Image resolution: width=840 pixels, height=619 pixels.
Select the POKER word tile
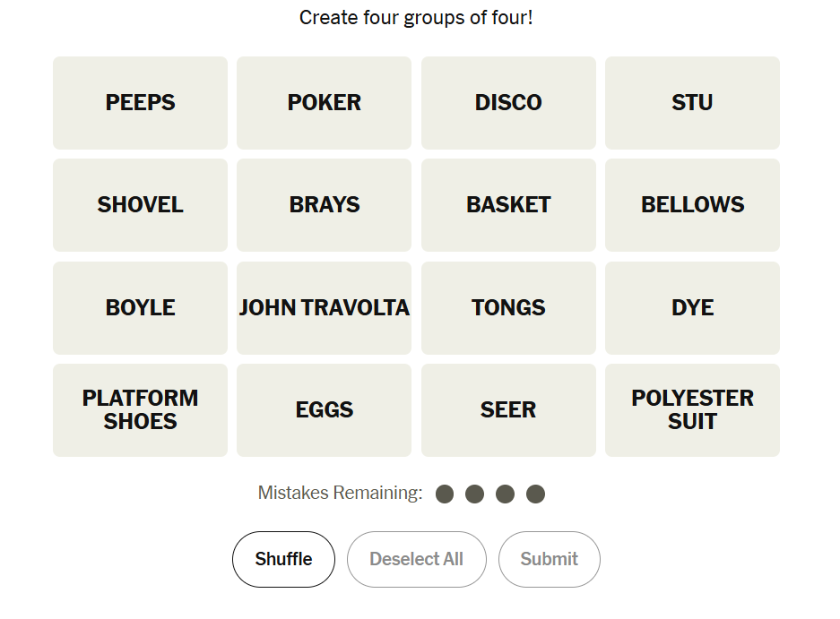(324, 103)
